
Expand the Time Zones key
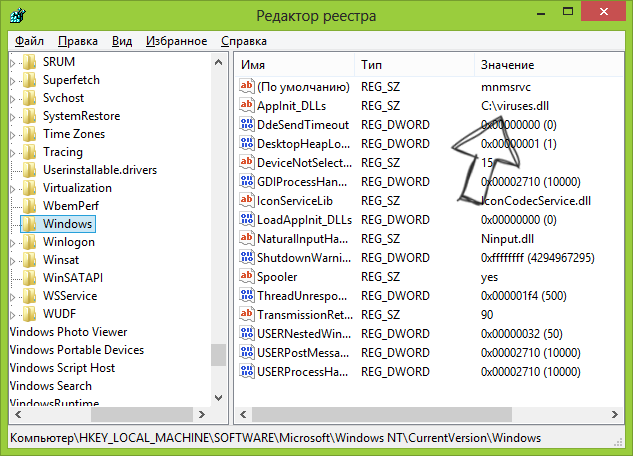click(x=13, y=135)
